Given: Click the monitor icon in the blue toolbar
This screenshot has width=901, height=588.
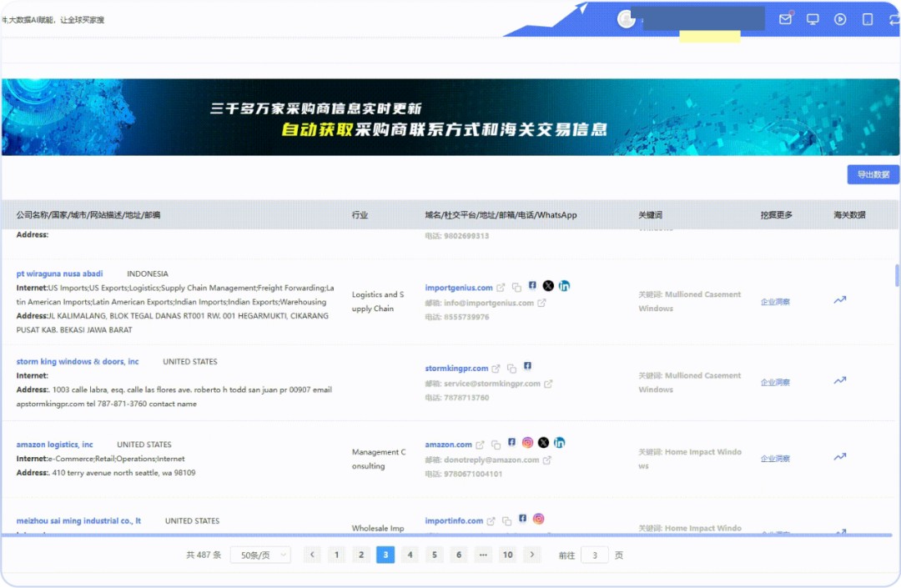Looking at the screenshot, I should pos(813,18).
